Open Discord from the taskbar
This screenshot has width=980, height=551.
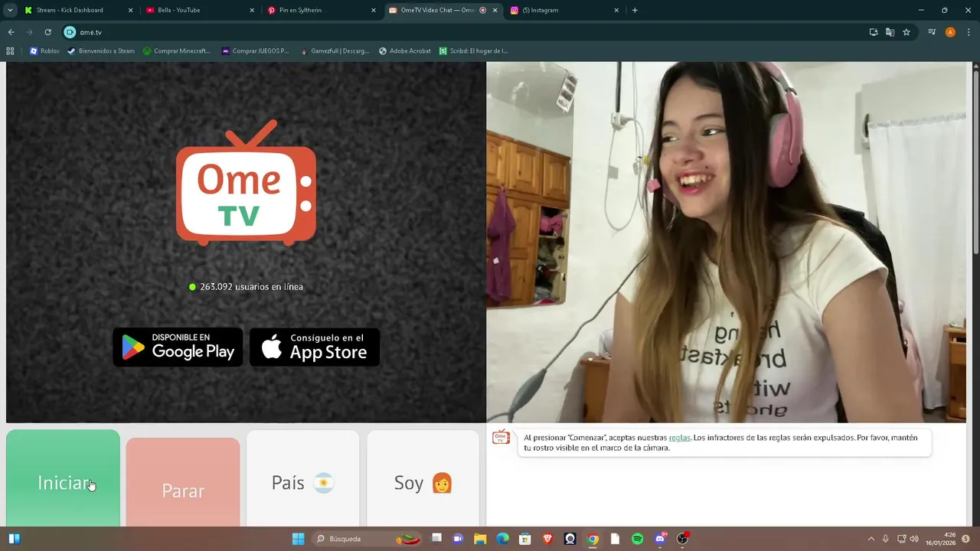pos(660,539)
